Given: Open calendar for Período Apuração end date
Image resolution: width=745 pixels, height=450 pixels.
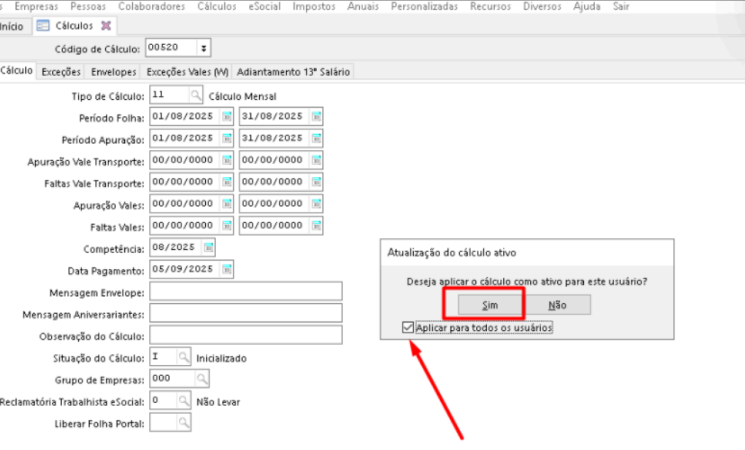Looking at the screenshot, I should point(316,138).
